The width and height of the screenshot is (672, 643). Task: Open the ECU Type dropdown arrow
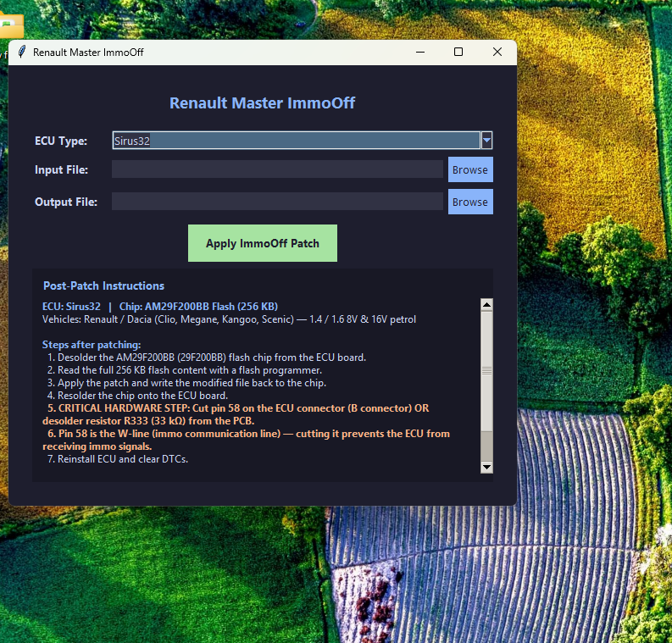(486, 140)
